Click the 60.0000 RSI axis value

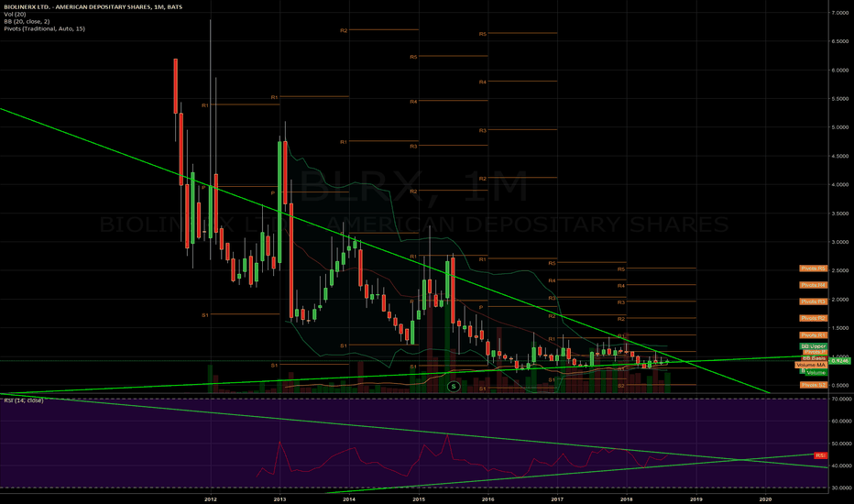tap(841, 422)
